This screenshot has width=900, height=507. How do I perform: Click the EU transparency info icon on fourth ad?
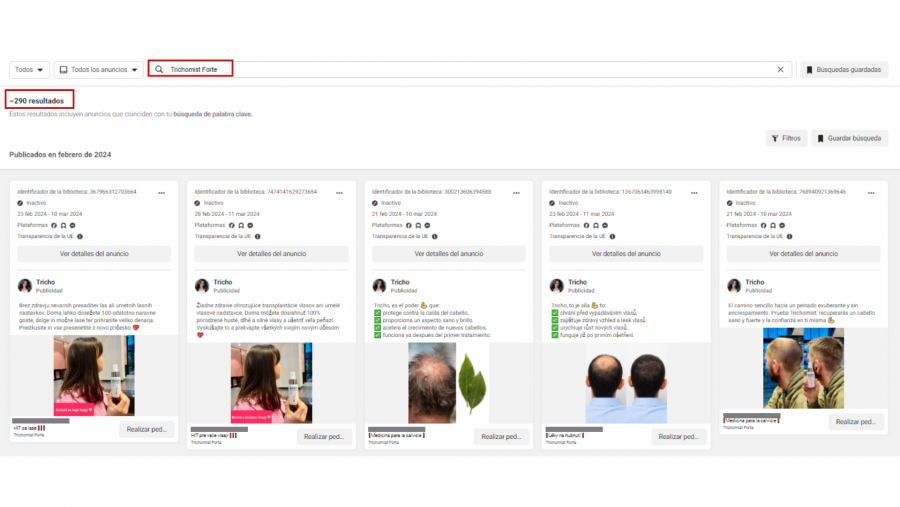pos(611,236)
